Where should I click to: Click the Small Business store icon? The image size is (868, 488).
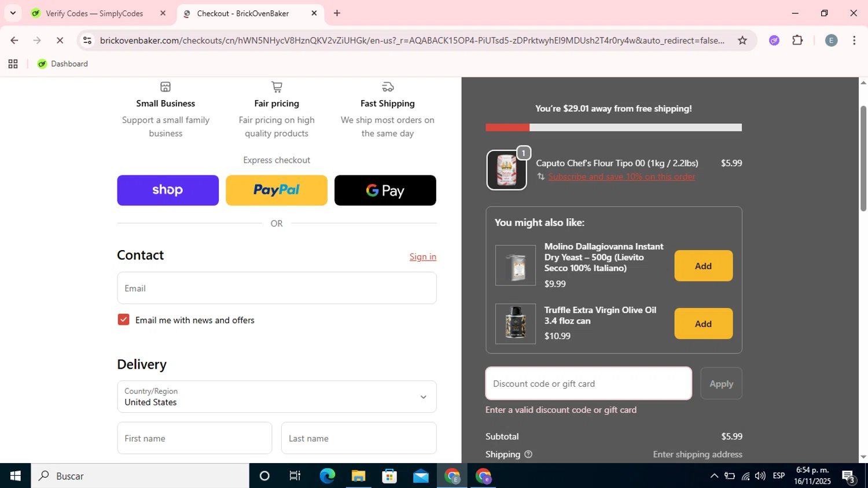(x=165, y=87)
